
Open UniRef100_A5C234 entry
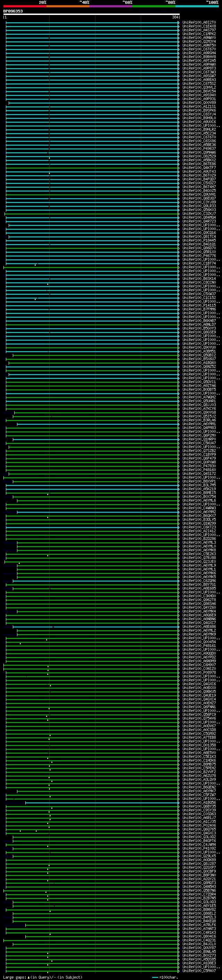(x=199, y=133)
